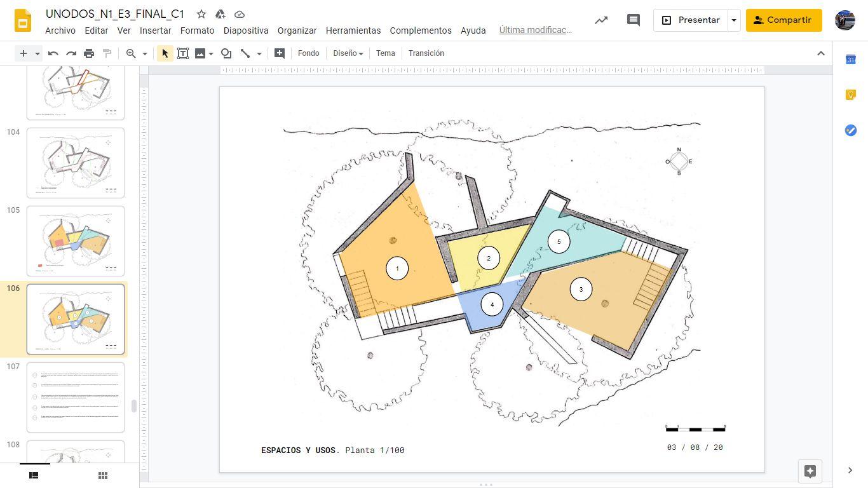The height and width of the screenshot is (488, 868).
Task: Click the Transición button
Action: 426,53
